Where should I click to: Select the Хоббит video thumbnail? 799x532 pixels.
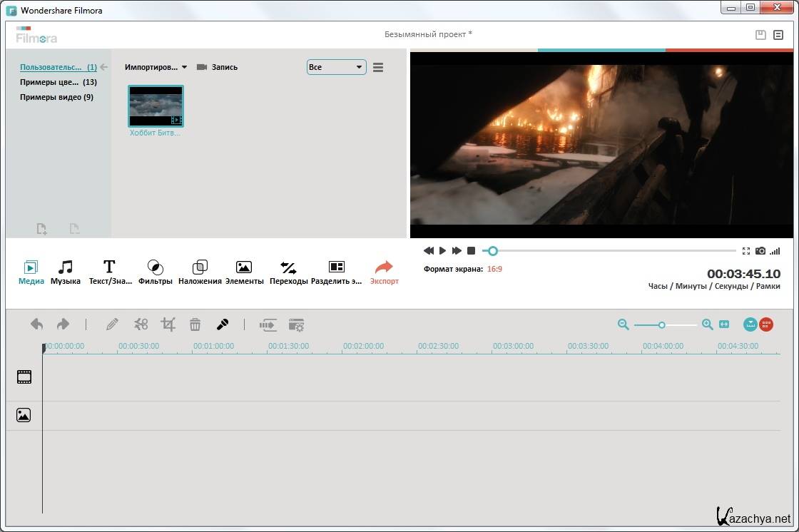[x=156, y=106]
